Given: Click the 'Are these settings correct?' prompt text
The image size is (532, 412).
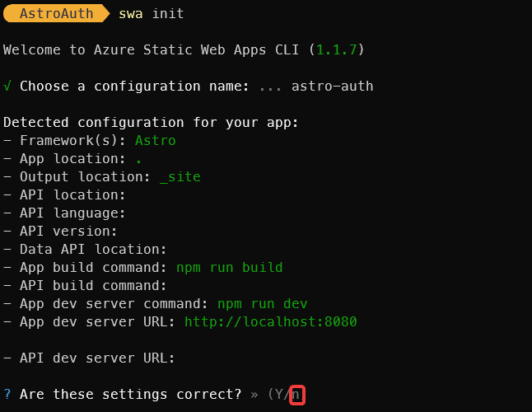Looking at the screenshot, I should [x=131, y=395].
